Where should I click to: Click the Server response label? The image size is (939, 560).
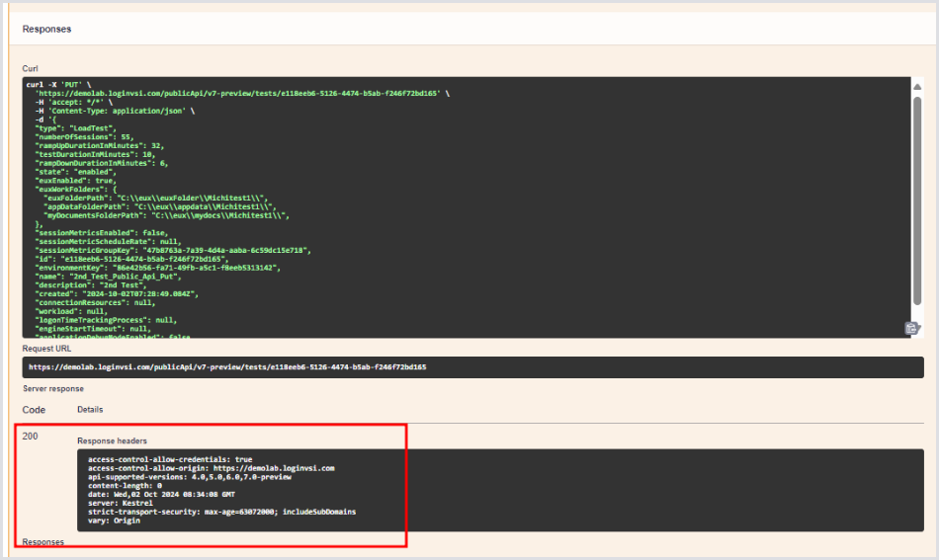[x=53, y=388]
